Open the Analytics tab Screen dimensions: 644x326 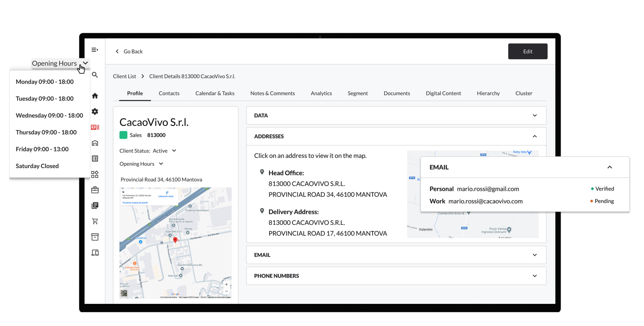(321, 93)
